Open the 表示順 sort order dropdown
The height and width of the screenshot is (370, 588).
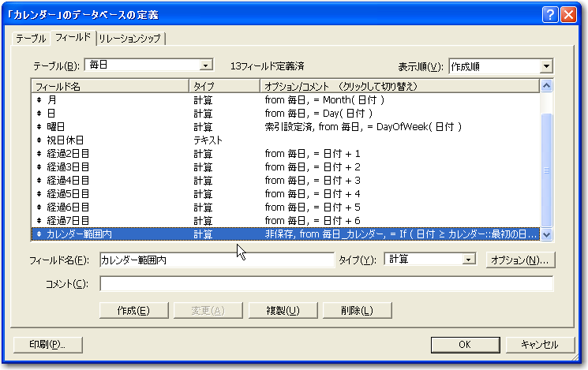(545, 66)
